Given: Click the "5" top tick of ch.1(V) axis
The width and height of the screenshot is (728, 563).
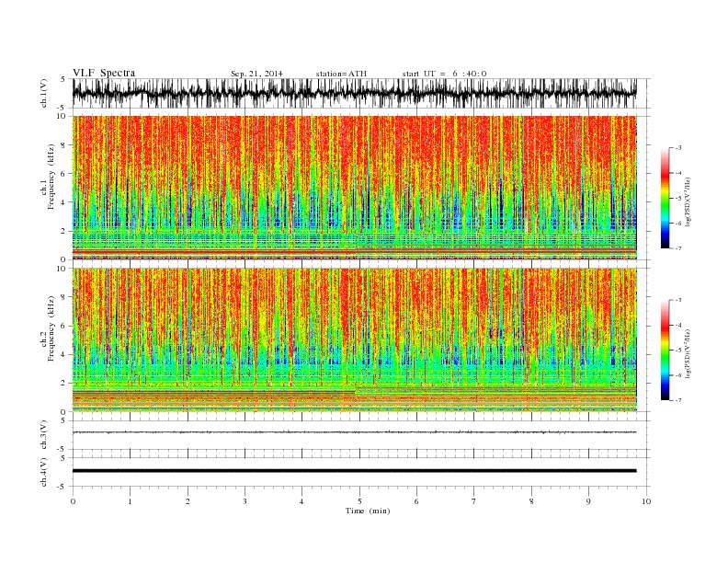Looking at the screenshot, I should 63,79.
